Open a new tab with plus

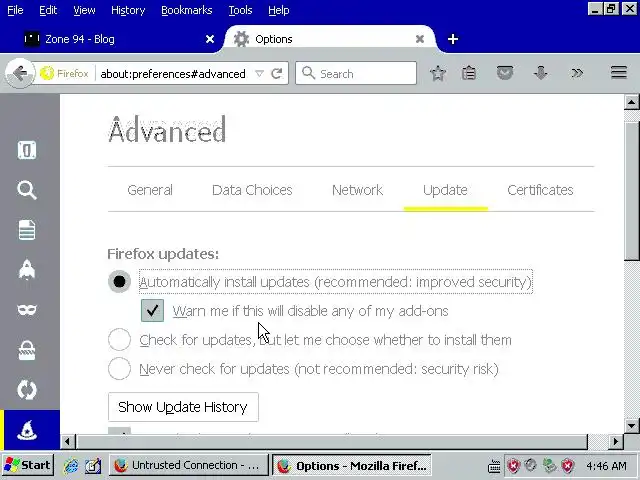coord(453,39)
